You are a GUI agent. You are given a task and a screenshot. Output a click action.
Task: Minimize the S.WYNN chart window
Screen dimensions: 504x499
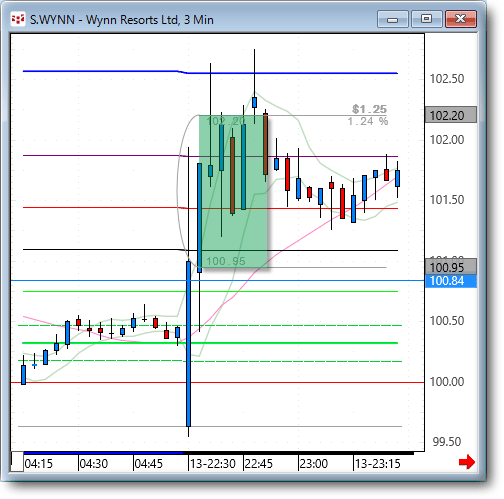click(x=393, y=19)
